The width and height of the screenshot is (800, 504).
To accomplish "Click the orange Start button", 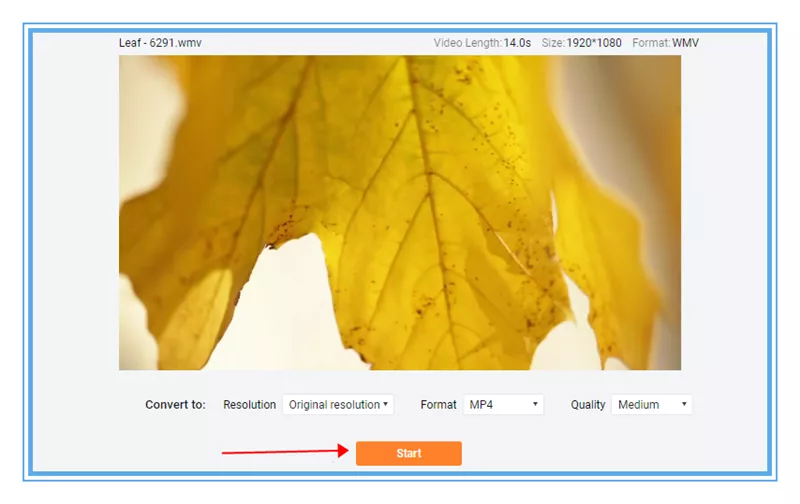I will [409, 453].
